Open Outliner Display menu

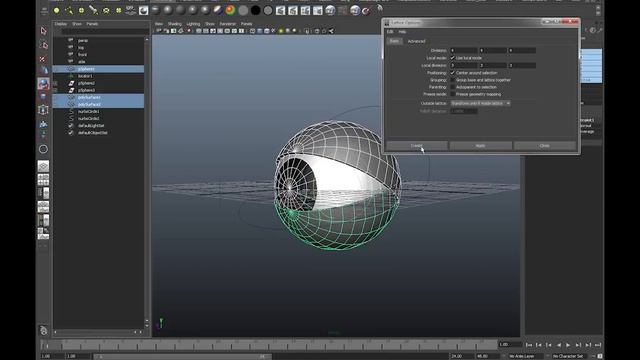(61, 24)
